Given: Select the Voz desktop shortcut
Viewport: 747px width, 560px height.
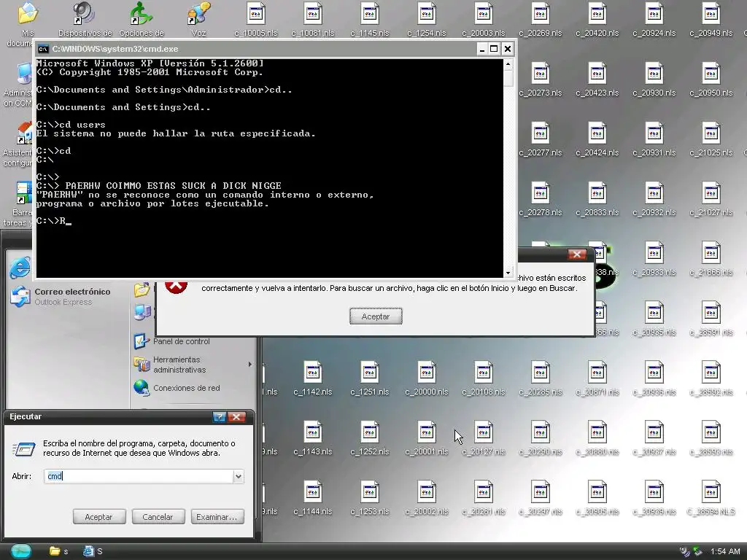Looking at the screenshot, I should pyautogui.click(x=198, y=20).
